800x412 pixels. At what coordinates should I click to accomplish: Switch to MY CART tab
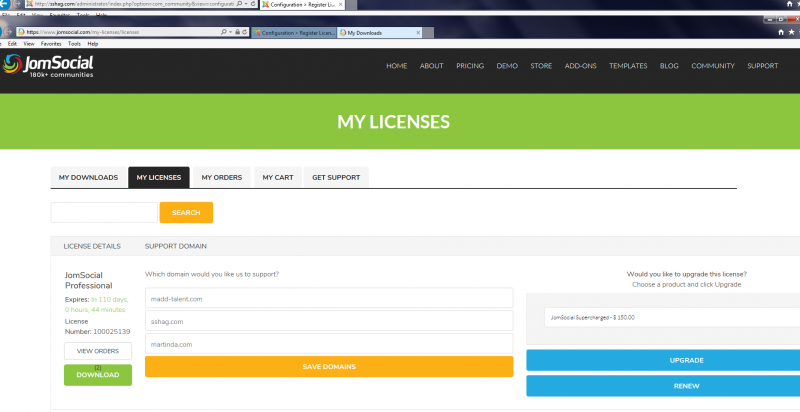[x=278, y=177]
